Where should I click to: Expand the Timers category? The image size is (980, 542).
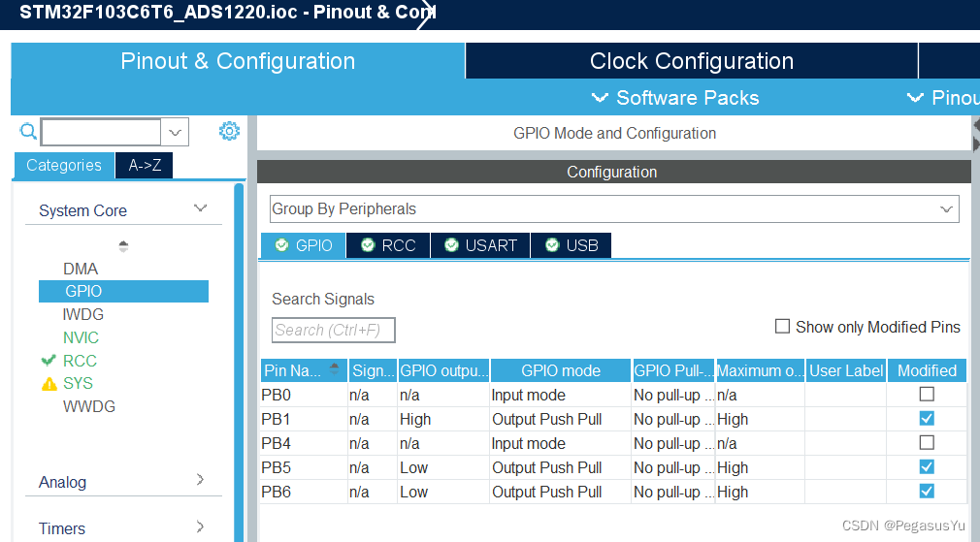point(200,526)
